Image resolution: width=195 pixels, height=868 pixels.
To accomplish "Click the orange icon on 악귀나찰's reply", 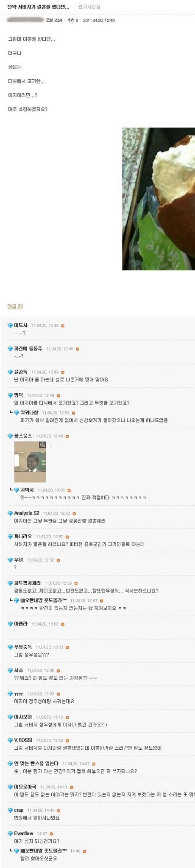I will pos(73,412).
